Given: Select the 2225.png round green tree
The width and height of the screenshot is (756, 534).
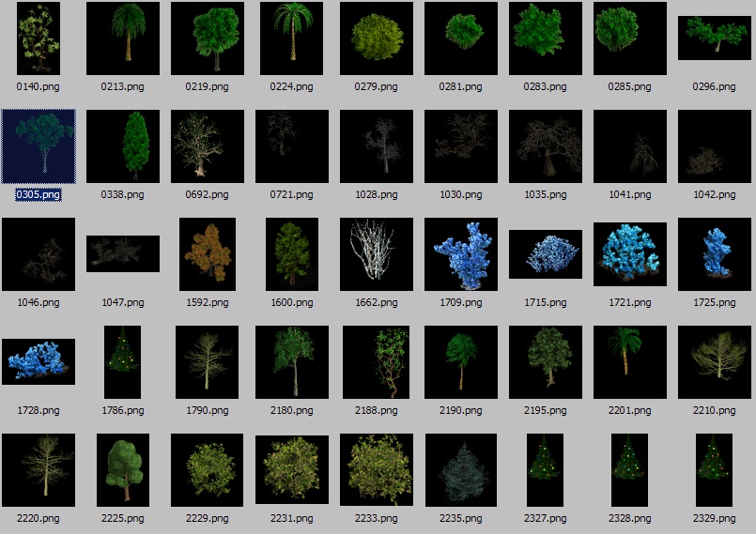Looking at the screenshot, I should 123,470.
